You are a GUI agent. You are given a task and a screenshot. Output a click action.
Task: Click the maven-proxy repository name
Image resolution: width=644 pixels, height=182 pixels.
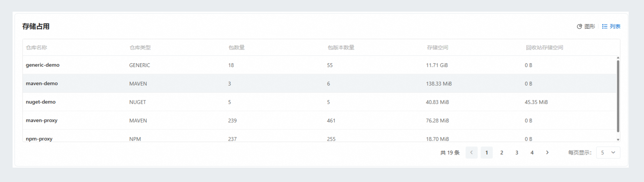click(41, 120)
